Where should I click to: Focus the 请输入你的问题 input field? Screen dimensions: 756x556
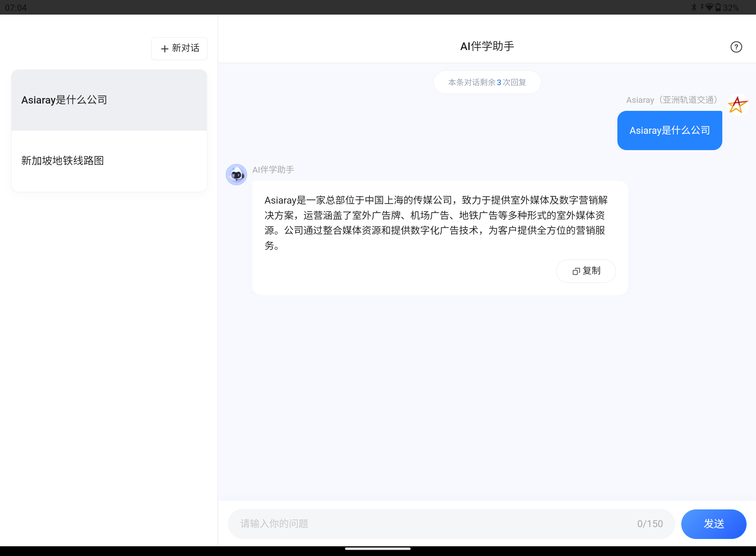point(451,524)
